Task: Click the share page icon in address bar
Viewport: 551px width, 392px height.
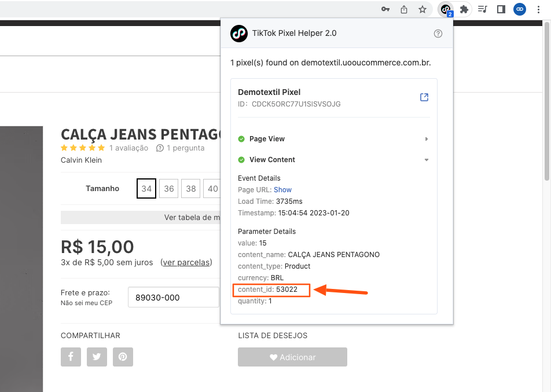Action: [404, 9]
